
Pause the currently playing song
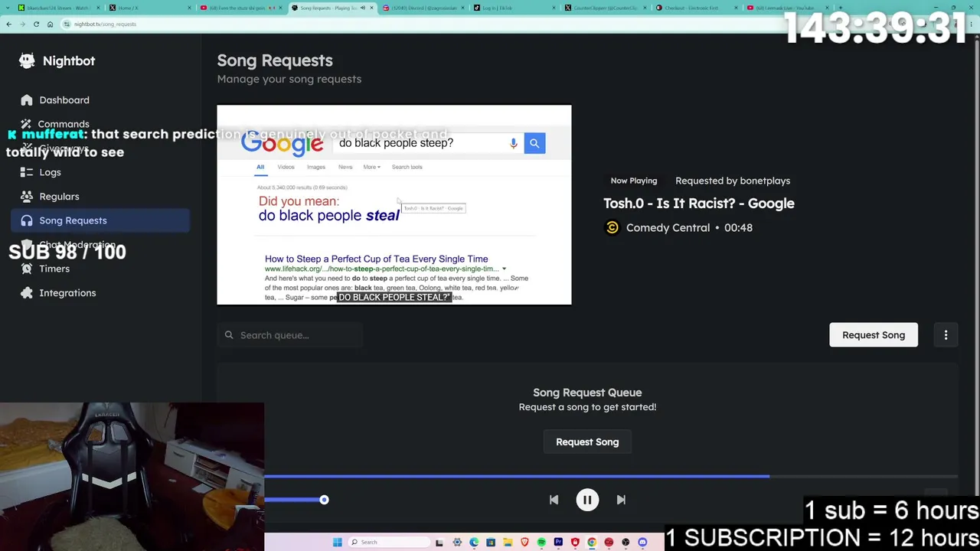click(587, 500)
